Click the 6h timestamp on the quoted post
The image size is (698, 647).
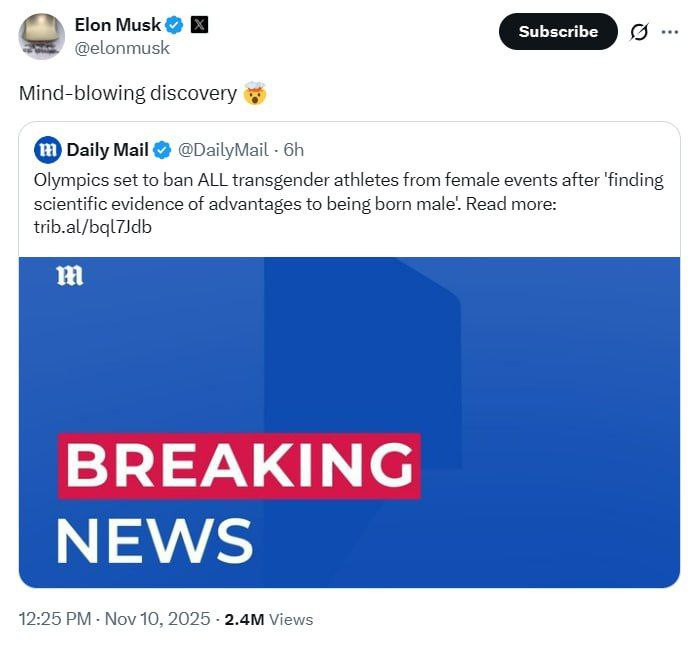[x=294, y=150]
